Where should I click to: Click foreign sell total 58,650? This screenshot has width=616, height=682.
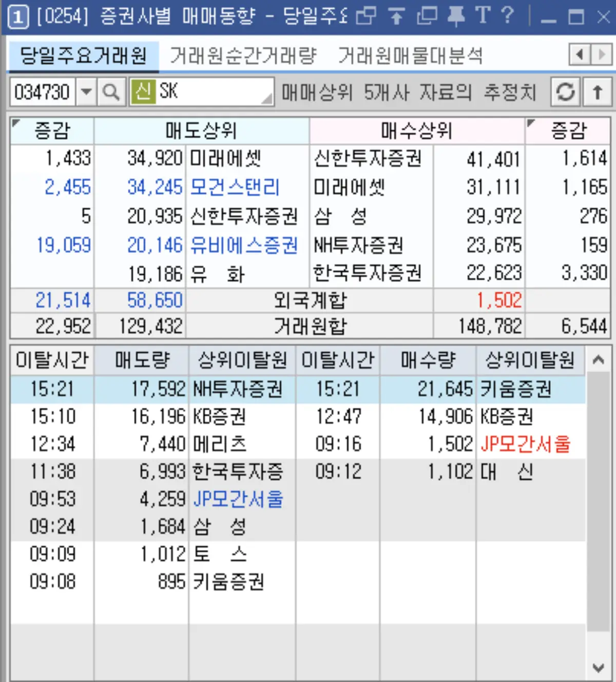click(155, 300)
